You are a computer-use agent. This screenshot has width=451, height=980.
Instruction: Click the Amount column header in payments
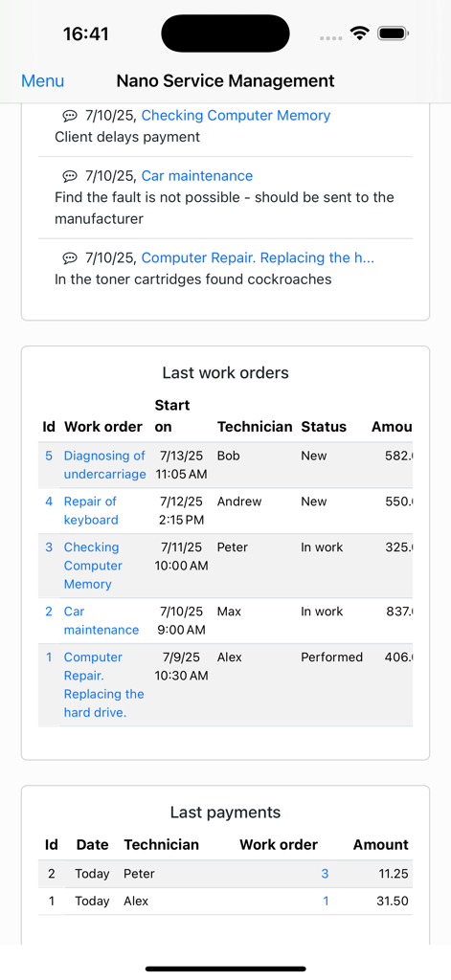[381, 845]
